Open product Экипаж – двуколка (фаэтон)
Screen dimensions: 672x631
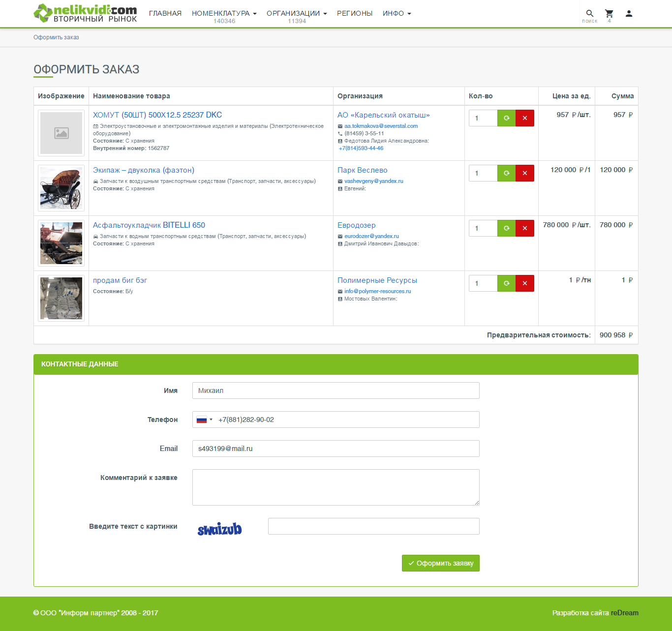pyautogui.click(x=144, y=170)
